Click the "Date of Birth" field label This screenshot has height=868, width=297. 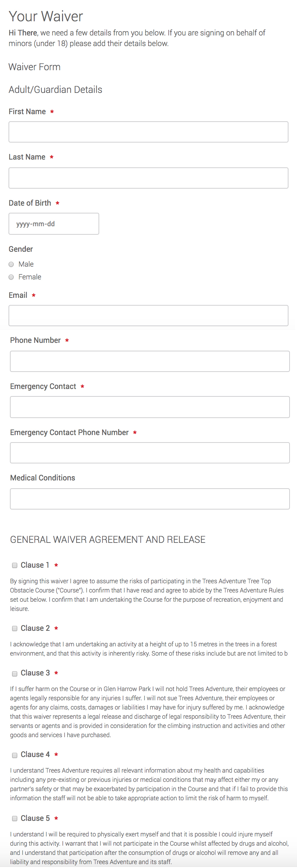[30, 203]
